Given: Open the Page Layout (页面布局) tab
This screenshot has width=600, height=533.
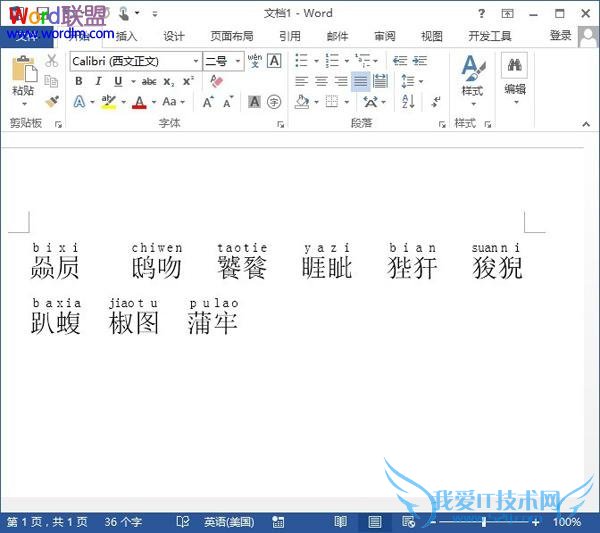Looking at the screenshot, I should point(231,36).
